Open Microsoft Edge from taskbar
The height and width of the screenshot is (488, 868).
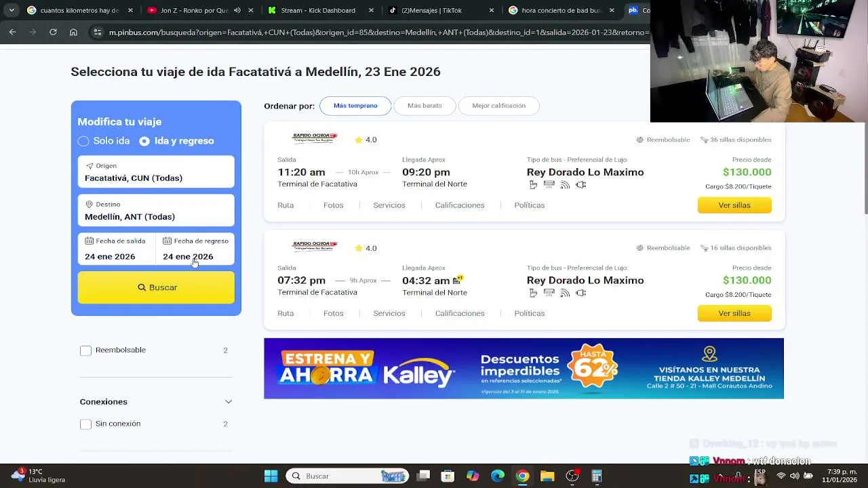click(498, 476)
